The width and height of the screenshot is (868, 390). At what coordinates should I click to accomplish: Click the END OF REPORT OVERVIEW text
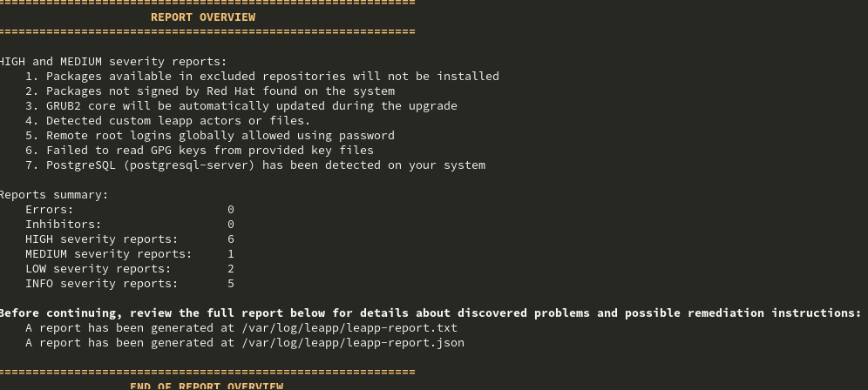207,386
